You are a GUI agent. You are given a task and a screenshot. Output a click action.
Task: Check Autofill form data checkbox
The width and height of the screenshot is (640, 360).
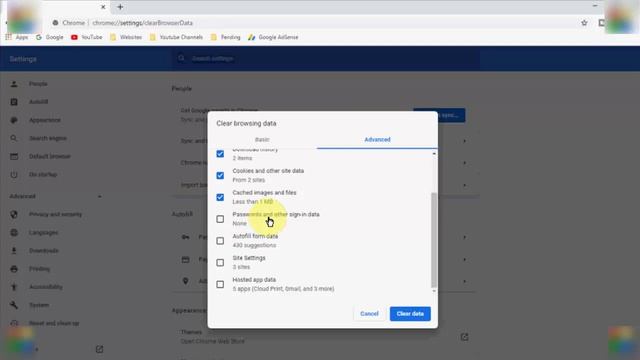(x=220, y=241)
